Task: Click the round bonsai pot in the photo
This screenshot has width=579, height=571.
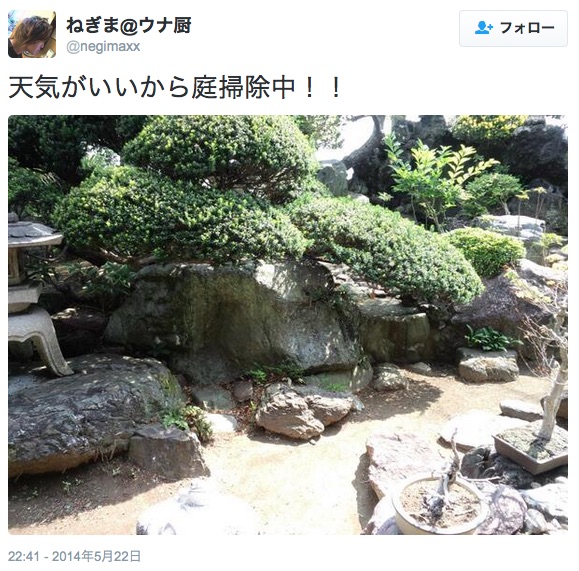Action: click(x=440, y=504)
